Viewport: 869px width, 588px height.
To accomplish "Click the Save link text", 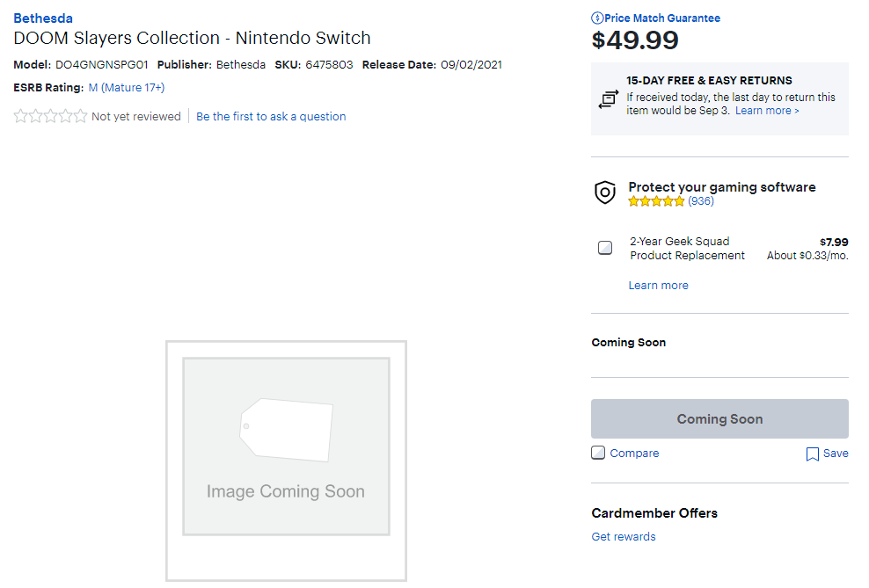I will click(x=836, y=454).
